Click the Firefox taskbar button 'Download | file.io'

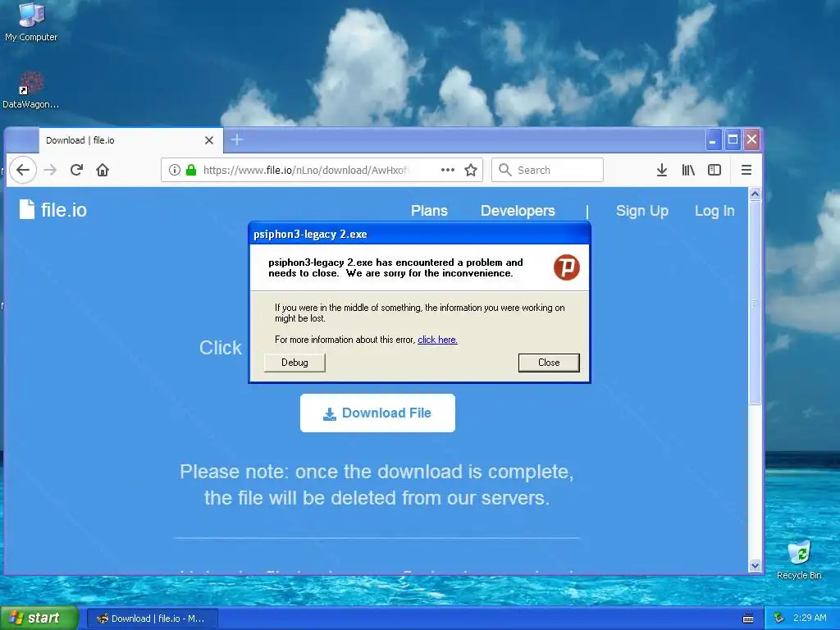point(152,619)
